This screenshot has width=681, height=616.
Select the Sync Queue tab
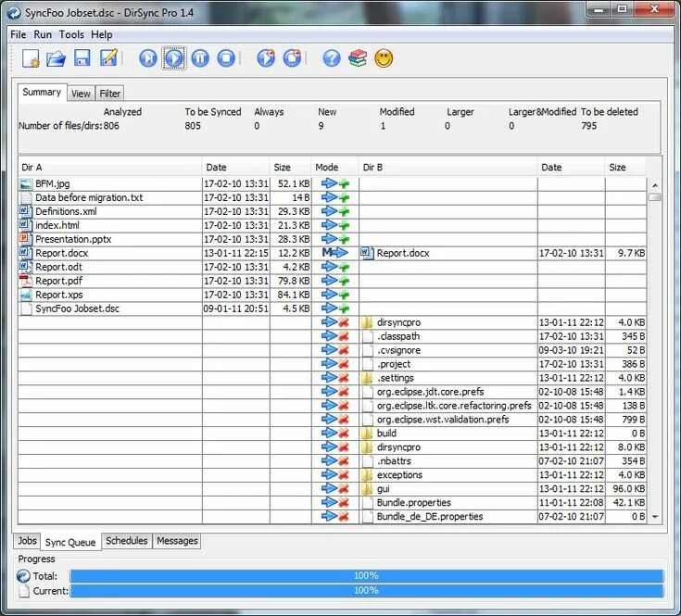(70, 542)
